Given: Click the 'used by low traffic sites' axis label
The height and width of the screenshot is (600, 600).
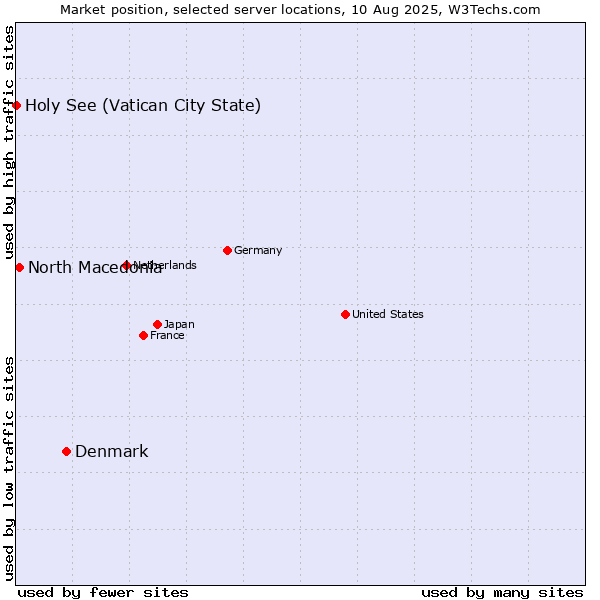Looking at the screenshot, I should click(x=9, y=469).
